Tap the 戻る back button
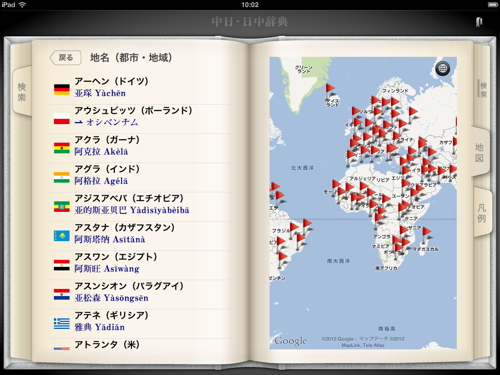 66,58
